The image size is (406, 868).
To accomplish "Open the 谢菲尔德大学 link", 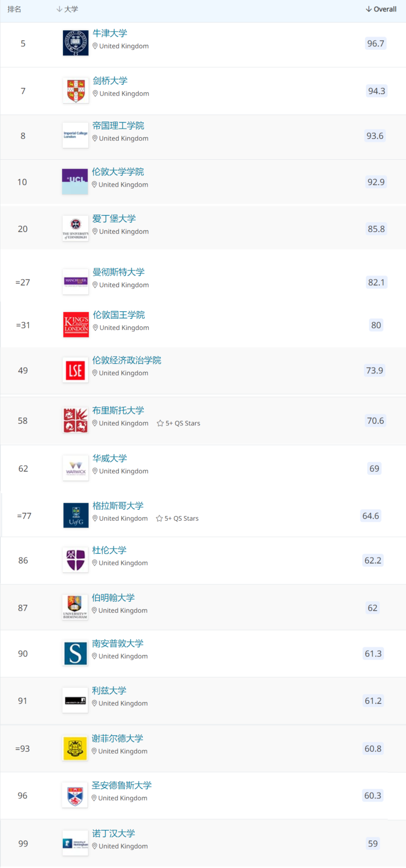I will click(x=118, y=738).
